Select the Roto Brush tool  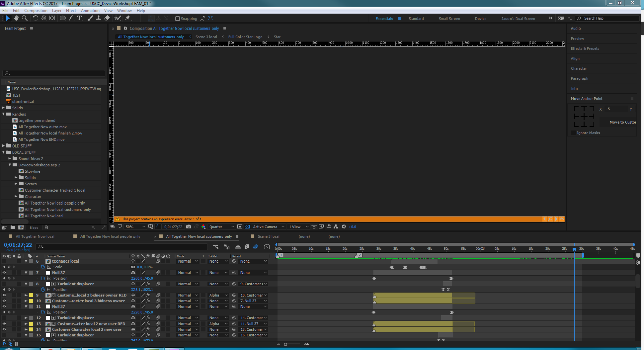coord(118,18)
